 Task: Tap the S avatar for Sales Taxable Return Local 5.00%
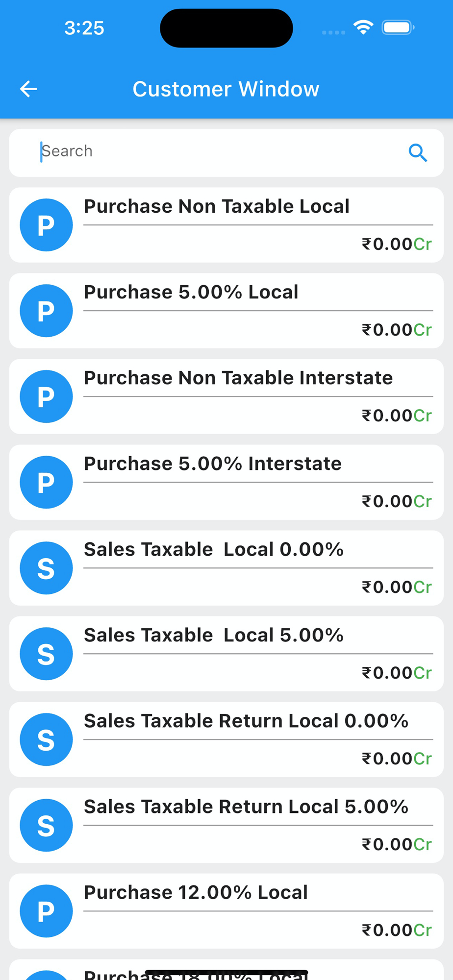click(46, 825)
